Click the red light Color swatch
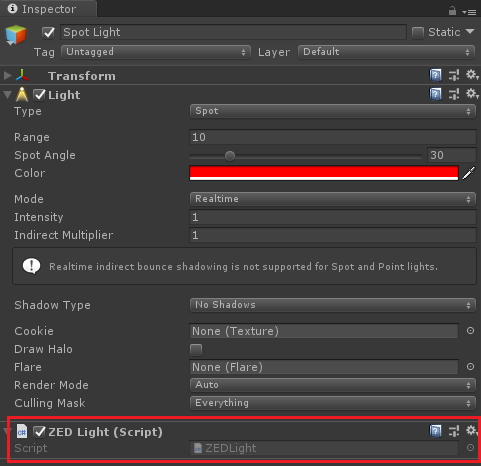The width and height of the screenshot is (481, 466). (x=324, y=173)
